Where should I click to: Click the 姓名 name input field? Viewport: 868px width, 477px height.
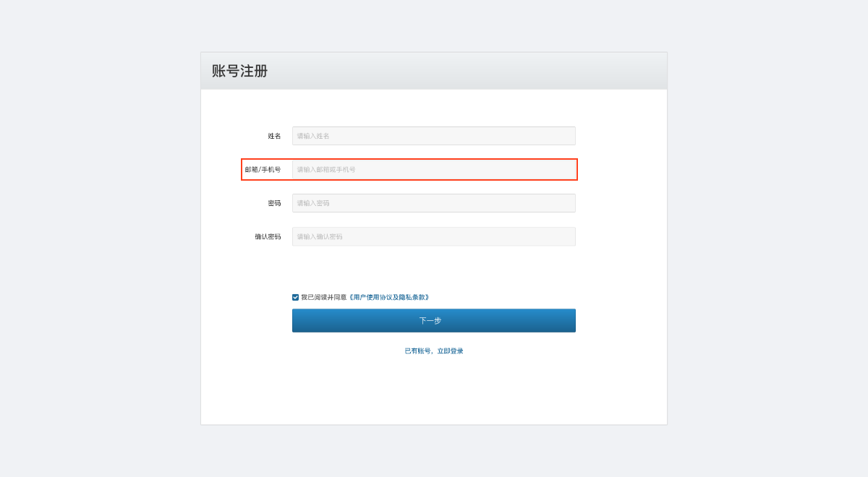coord(434,136)
